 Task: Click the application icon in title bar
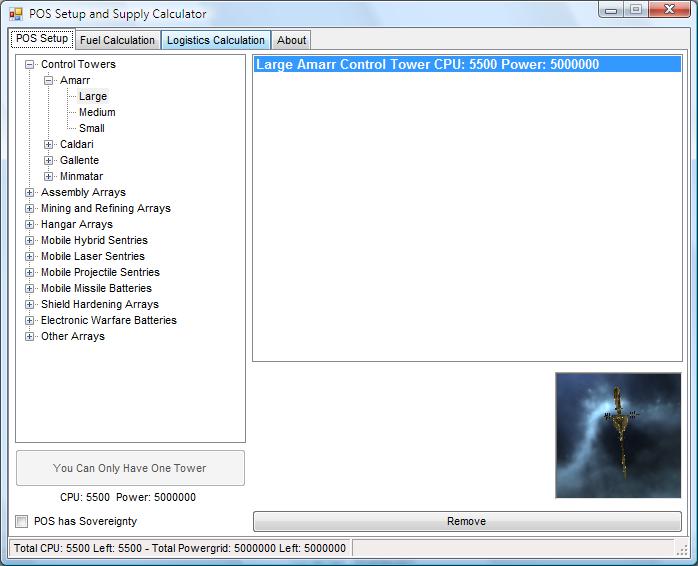tap(16, 14)
